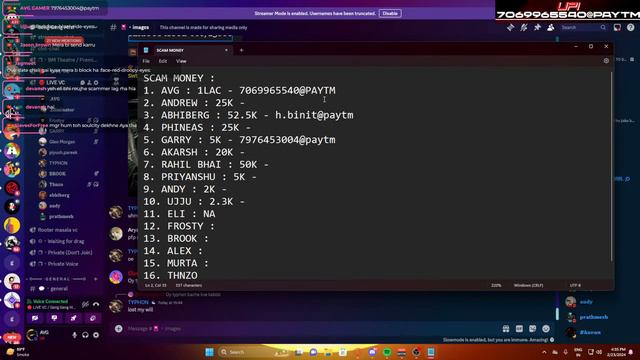Disable Streamer Mode via the Disable button

[390, 13]
